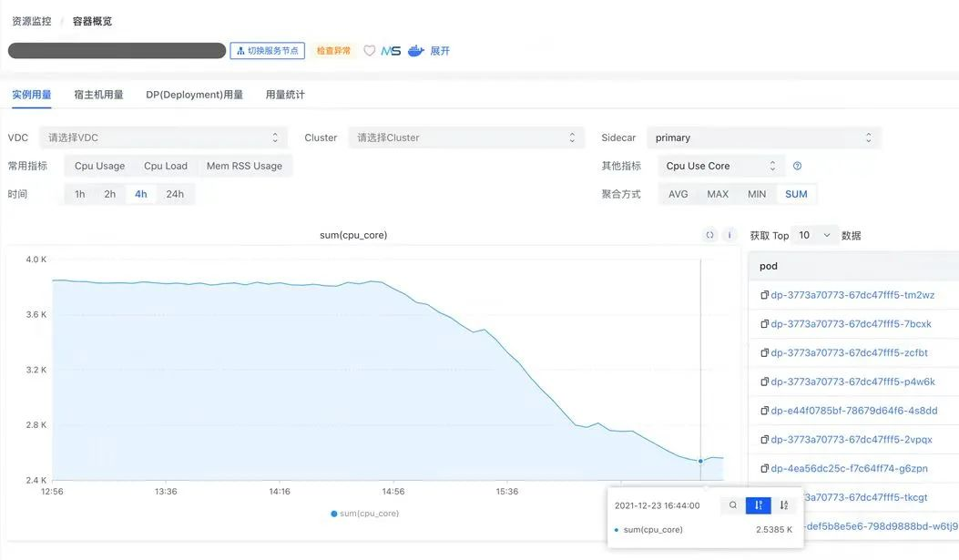Click the alphabetical sort icon in tooltip
The image size is (959, 560).
[x=784, y=505]
